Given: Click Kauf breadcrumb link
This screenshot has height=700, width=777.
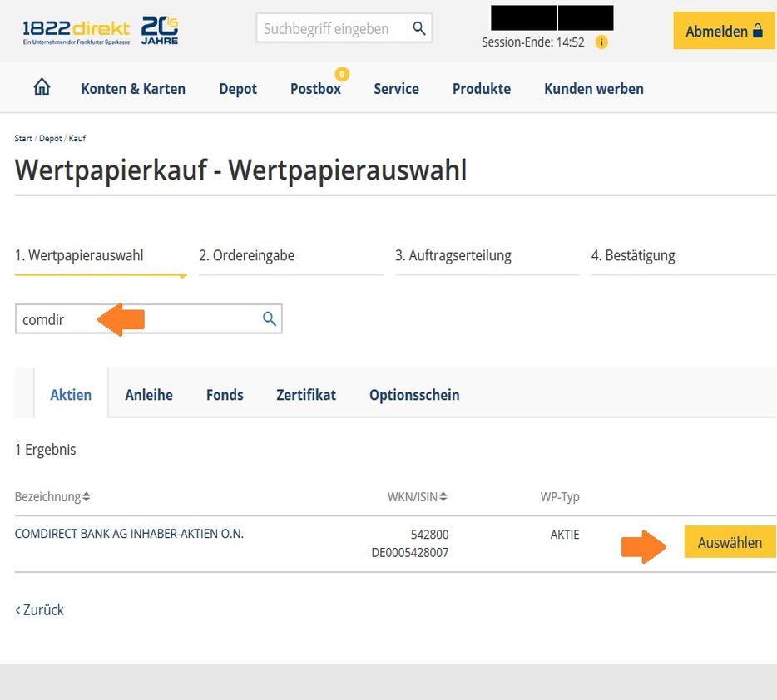Looking at the screenshot, I should tap(77, 138).
